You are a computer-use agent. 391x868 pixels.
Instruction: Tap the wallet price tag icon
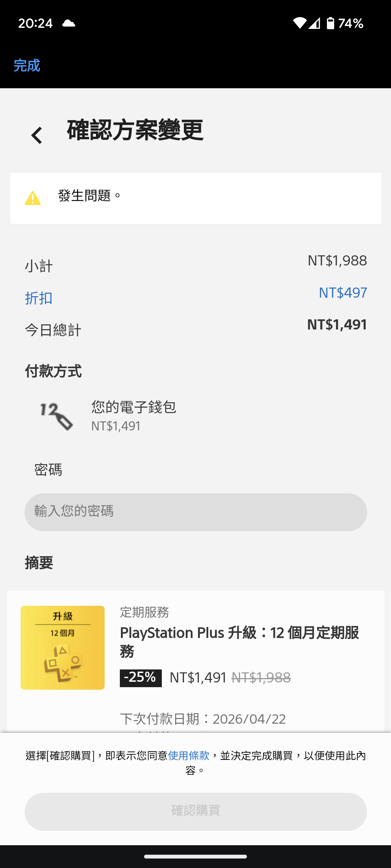point(57,416)
